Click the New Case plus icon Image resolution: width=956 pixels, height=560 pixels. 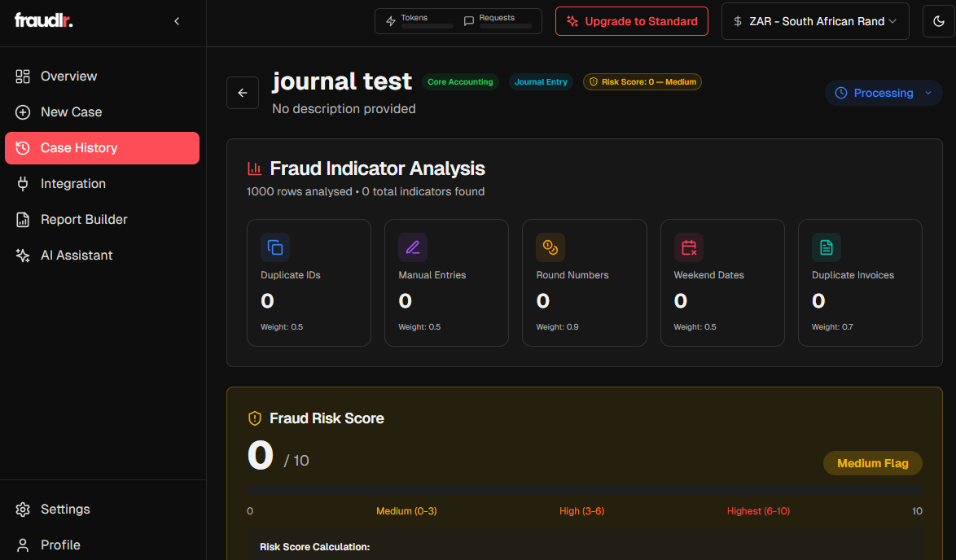tap(23, 112)
